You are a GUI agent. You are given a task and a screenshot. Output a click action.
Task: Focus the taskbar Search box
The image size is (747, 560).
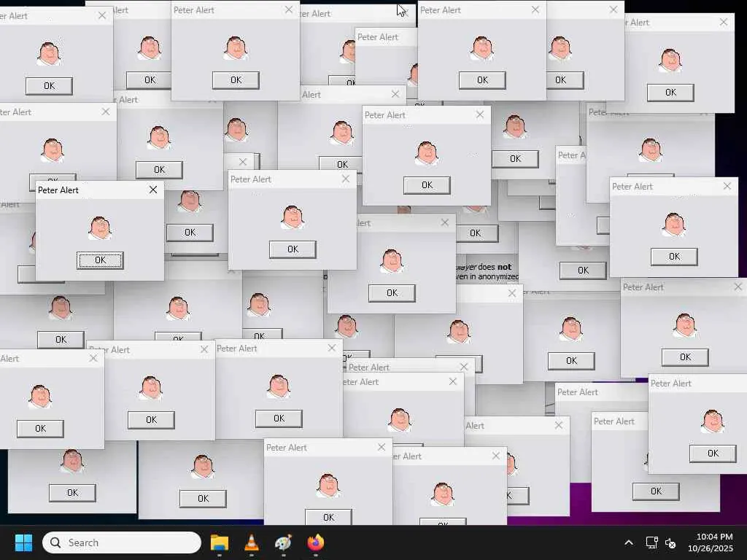(122, 542)
